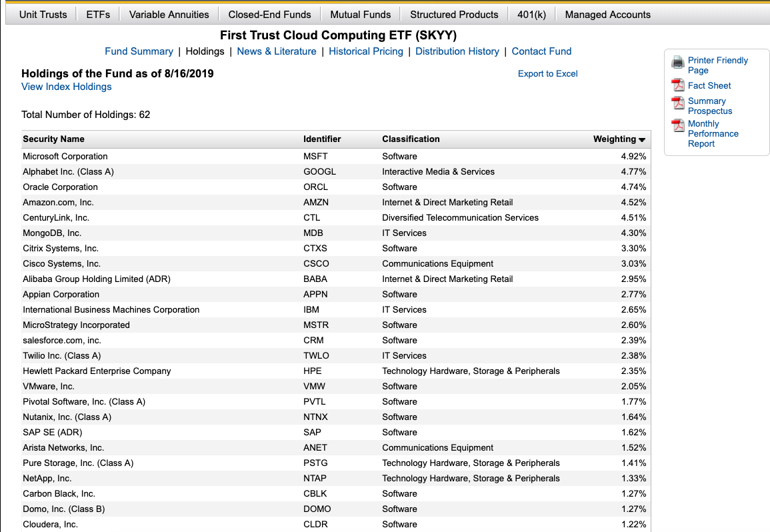Viewport: 770px width, 532px height.
Task: Click salesforce.com, inc. security name
Action: [x=62, y=341]
